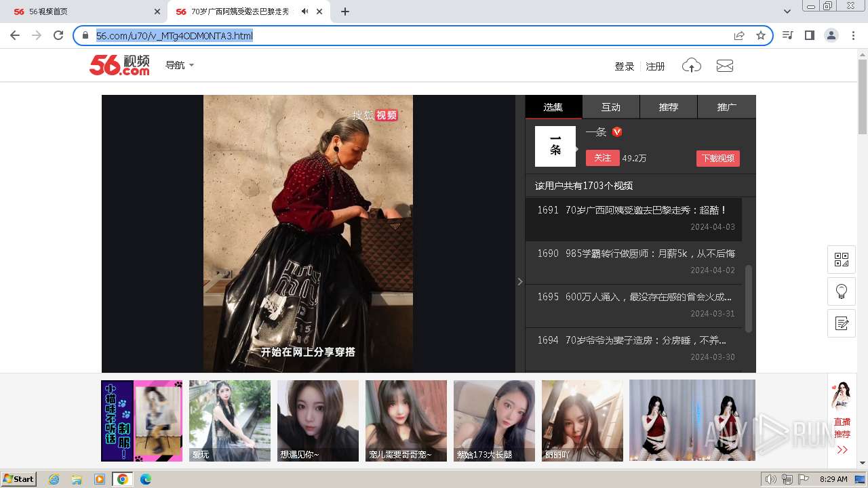Switch to the 互动 tab
Screen dimensions: 868x488
click(x=611, y=107)
